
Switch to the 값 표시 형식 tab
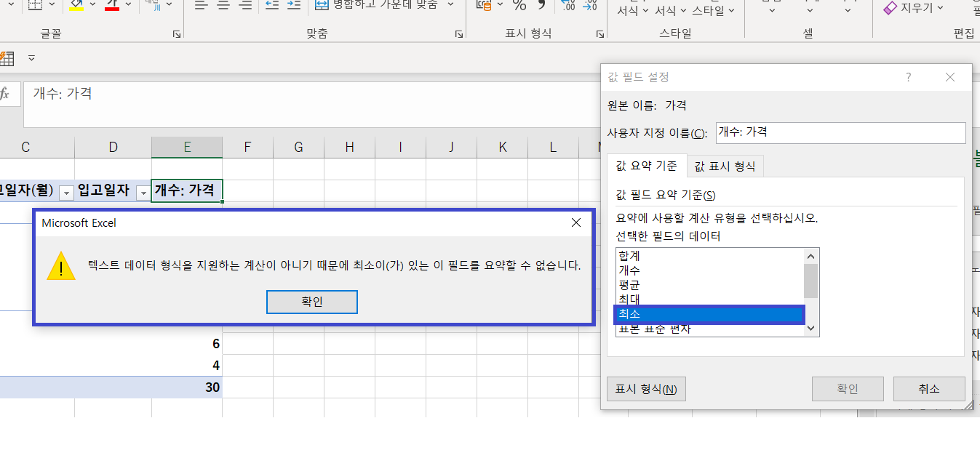click(724, 166)
